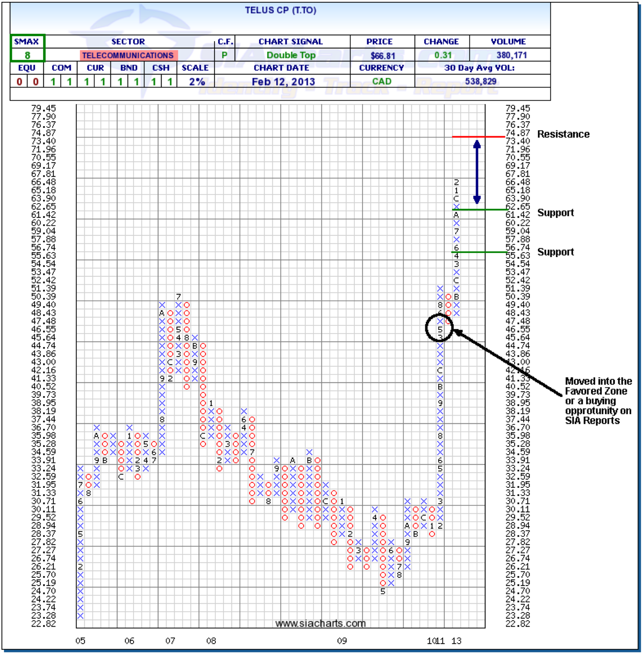Click the TELUS CP (T.TO) title
The image size is (644, 656).
[280, 10]
